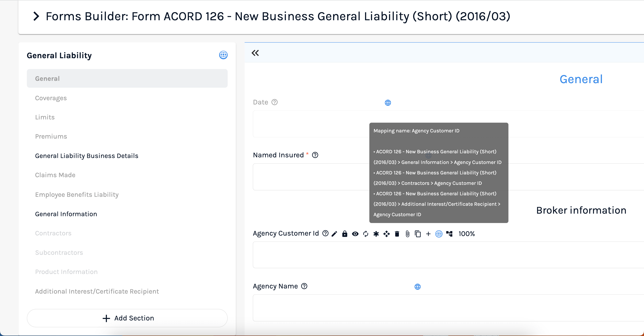This screenshot has height=336, width=644.
Task: Expand the Forms Builder breadcrumb chevron
Action: point(36,16)
